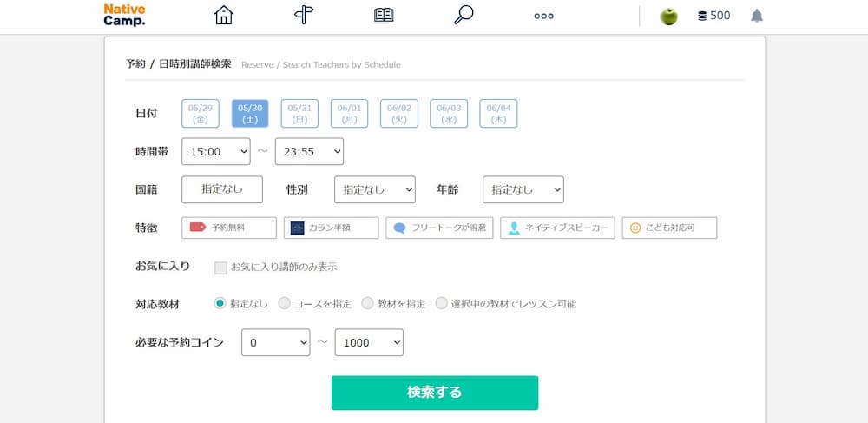This screenshot has width=868, height=423.
Task: Click the 時間帯 label
Action: point(152,151)
